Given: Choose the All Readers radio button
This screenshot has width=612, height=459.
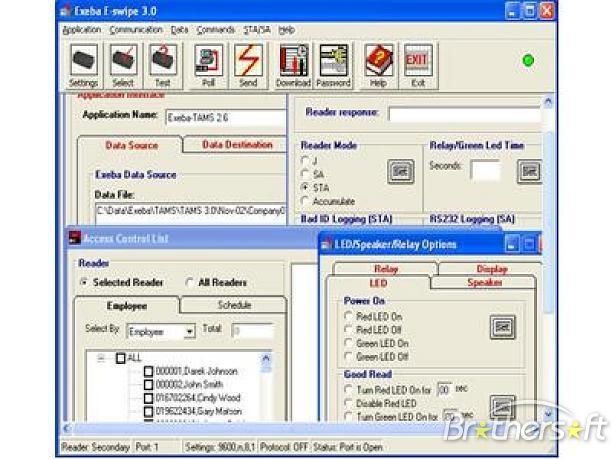Looking at the screenshot, I should pyautogui.click(x=190, y=282).
